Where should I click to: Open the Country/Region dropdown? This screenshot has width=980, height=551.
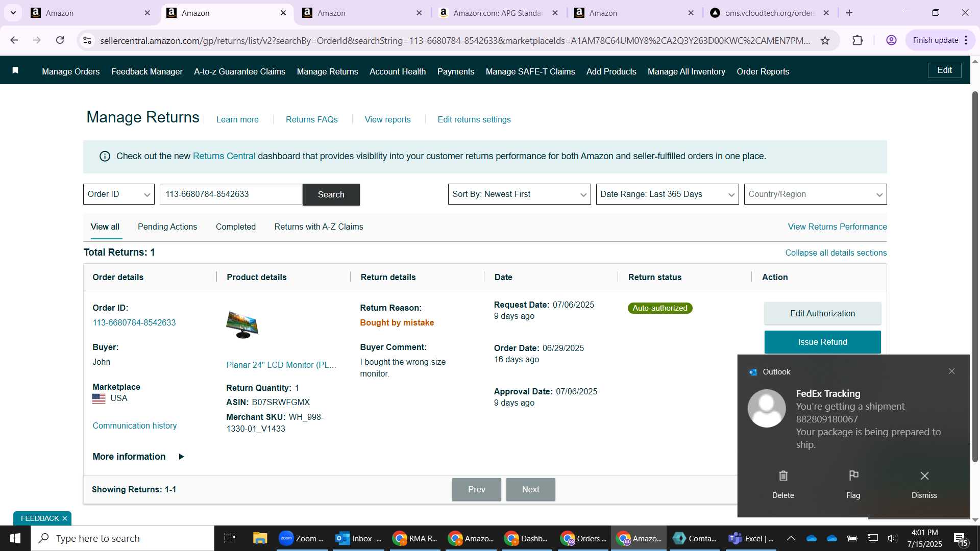(815, 194)
